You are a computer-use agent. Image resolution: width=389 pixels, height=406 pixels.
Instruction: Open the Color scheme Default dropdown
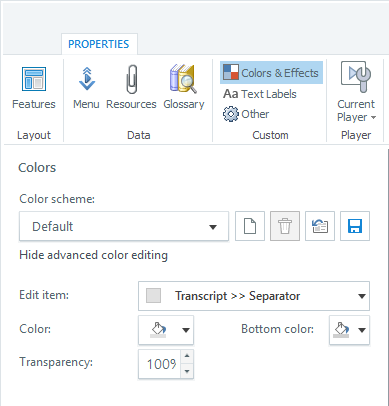tap(124, 226)
